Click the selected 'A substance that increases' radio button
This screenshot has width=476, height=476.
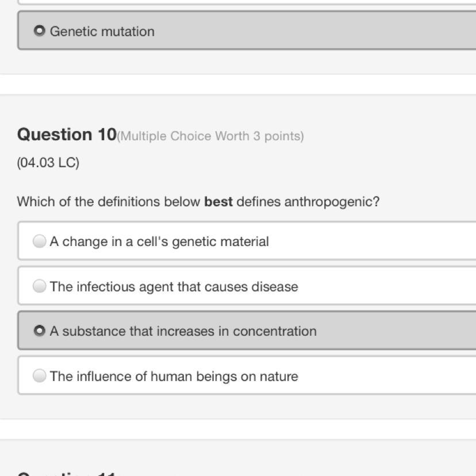coord(39,331)
